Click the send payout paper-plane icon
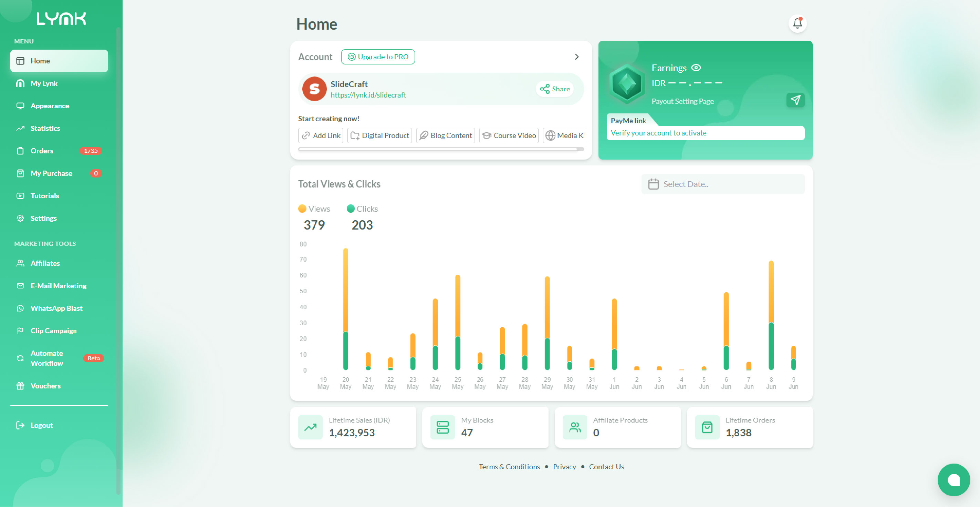Image resolution: width=980 pixels, height=507 pixels. point(795,100)
